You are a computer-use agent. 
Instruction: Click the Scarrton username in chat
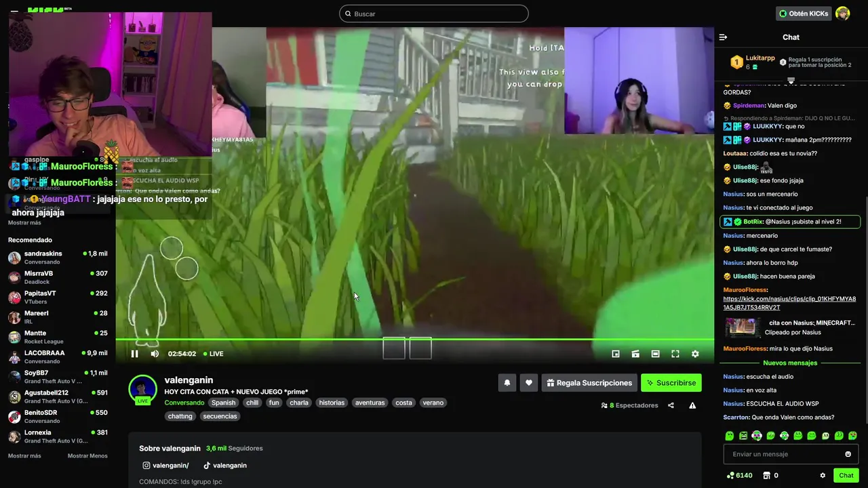[x=736, y=418]
